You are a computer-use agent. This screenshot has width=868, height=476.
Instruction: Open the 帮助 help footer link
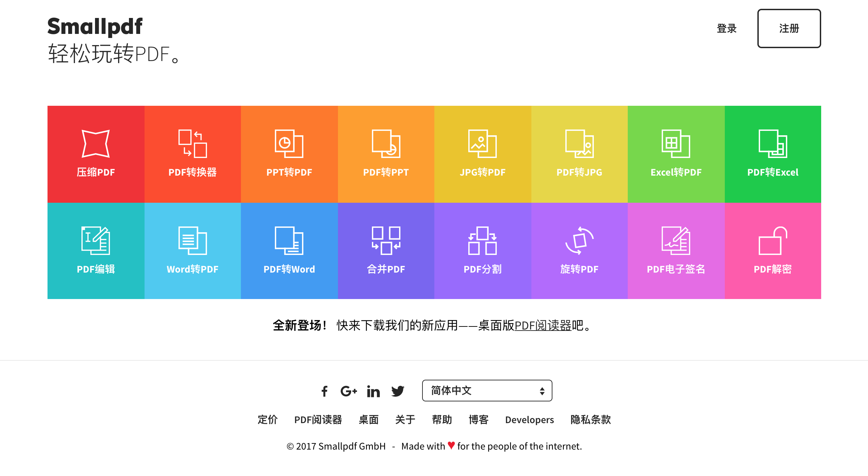click(x=442, y=420)
